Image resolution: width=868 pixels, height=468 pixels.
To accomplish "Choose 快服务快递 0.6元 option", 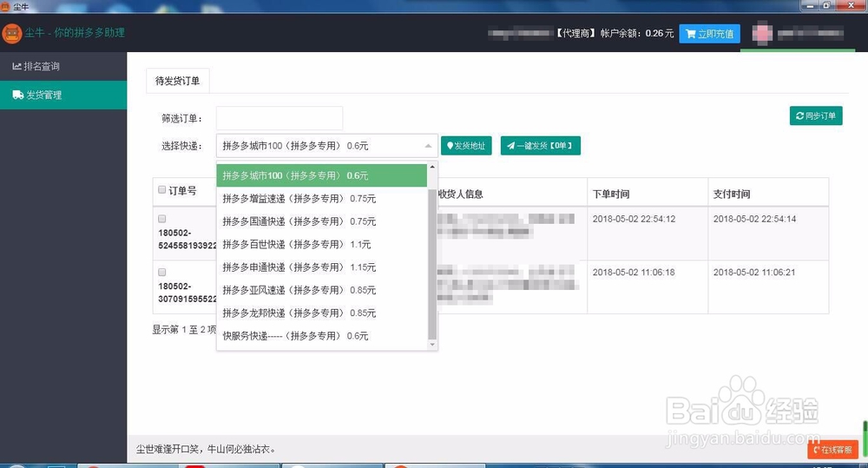I will point(322,336).
